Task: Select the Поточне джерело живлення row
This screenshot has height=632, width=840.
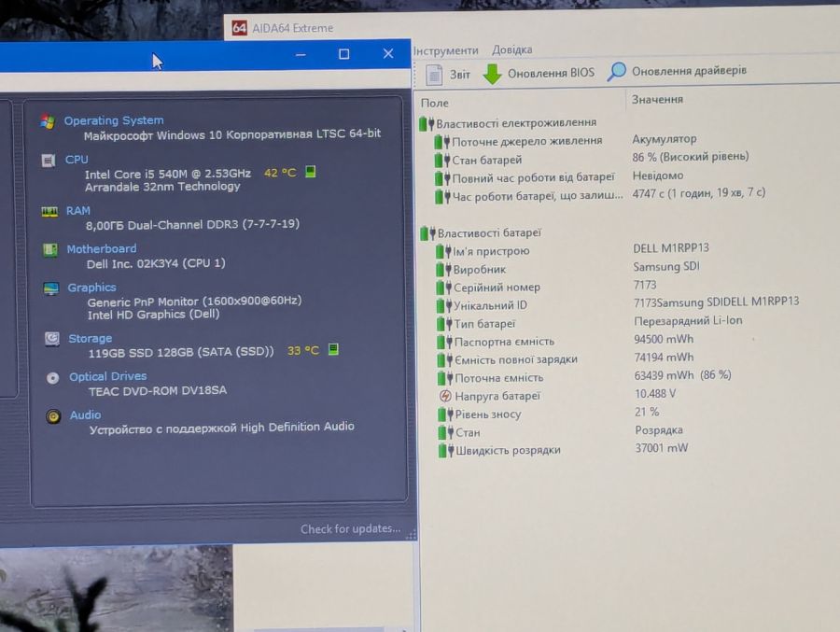Action: click(566, 140)
